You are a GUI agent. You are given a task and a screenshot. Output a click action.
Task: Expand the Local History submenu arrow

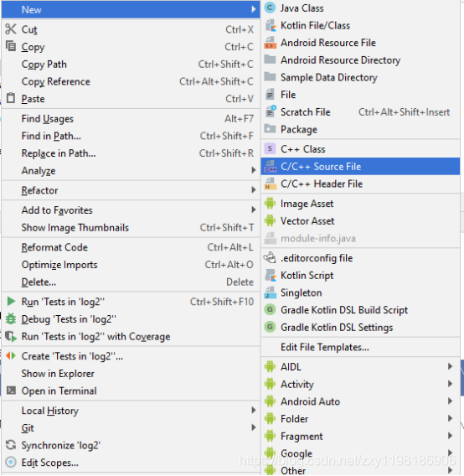254,411
